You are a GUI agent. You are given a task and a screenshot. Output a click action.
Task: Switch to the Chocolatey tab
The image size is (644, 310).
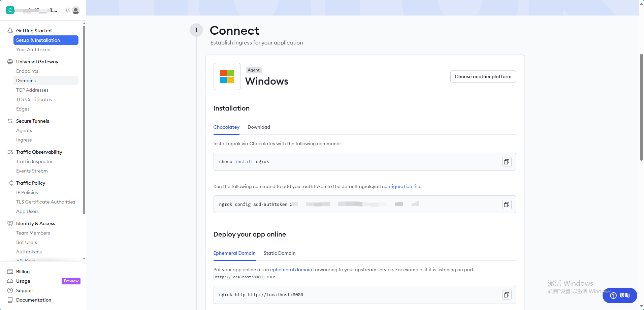pyautogui.click(x=226, y=127)
